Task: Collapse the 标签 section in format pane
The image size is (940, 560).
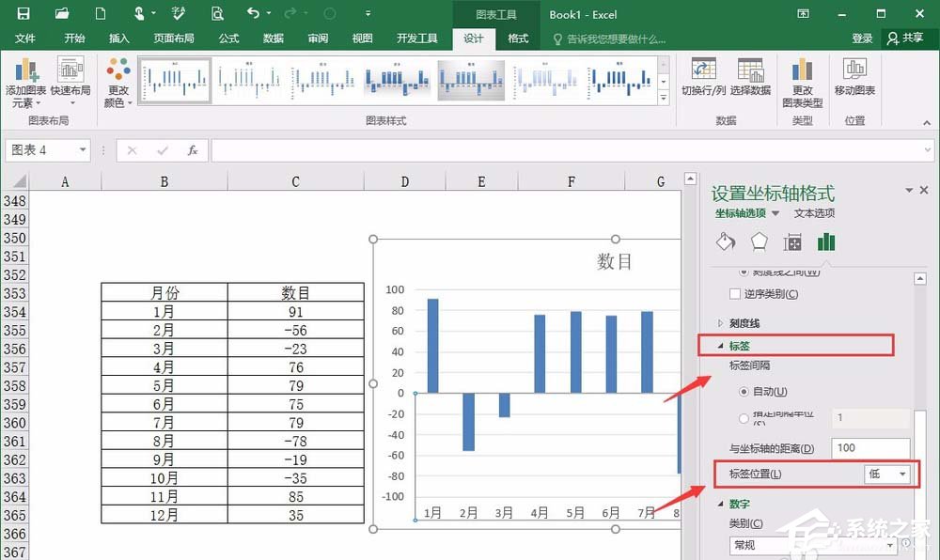Action: (x=722, y=343)
